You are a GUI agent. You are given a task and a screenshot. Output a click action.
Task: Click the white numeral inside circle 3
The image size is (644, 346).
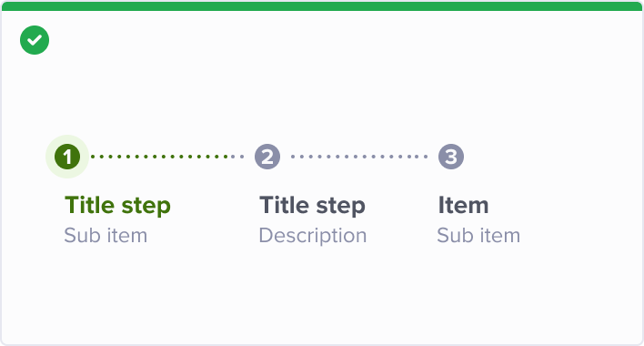pyautogui.click(x=451, y=157)
